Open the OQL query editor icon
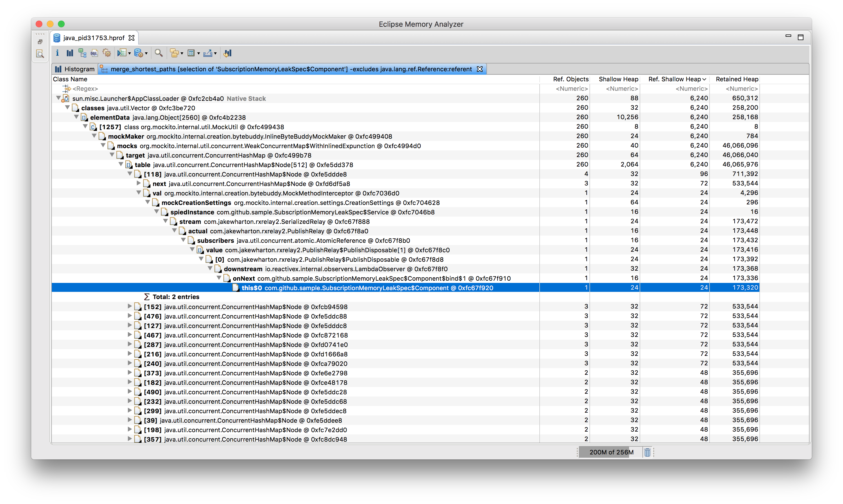This screenshot has width=843, height=504. tap(94, 53)
